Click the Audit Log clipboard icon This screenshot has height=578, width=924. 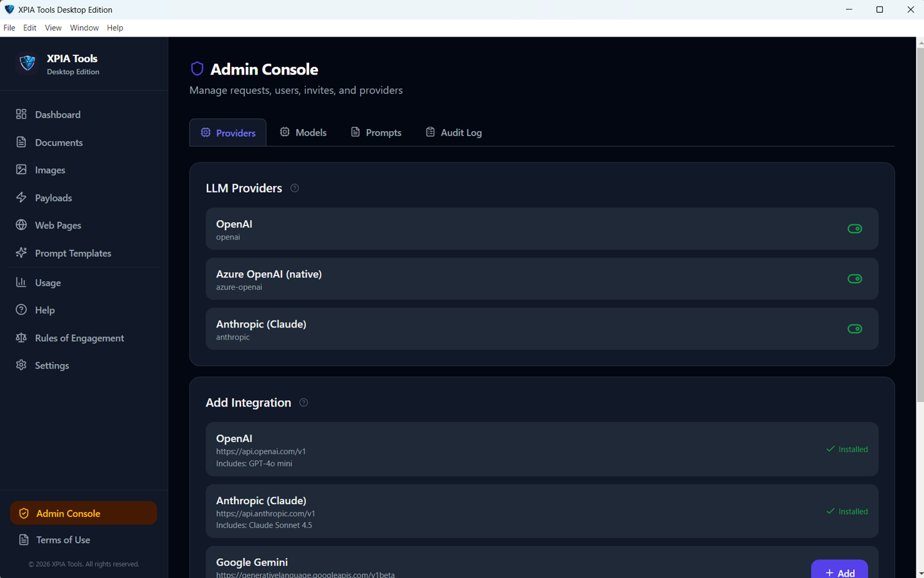[431, 132]
